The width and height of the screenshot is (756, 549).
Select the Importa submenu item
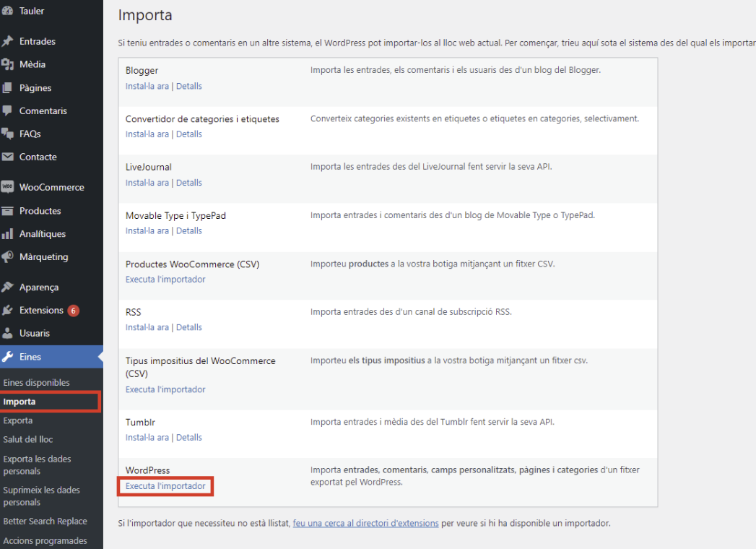[19, 402]
